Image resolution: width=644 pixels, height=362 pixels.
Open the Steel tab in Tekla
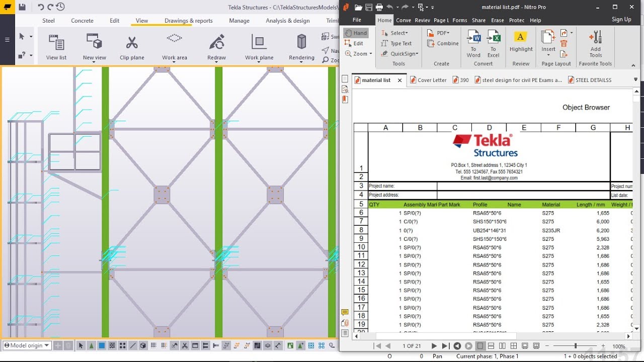tap(48, 21)
